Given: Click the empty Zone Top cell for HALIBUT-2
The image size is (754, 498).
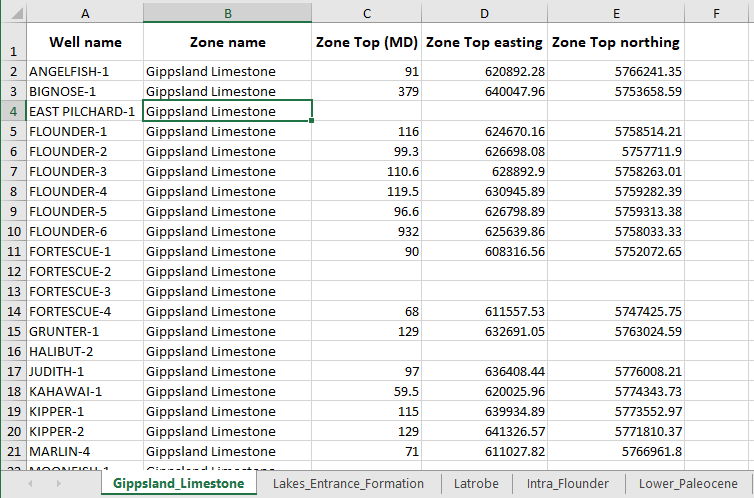Looking at the screenshot, I should (x=367, y=351).
